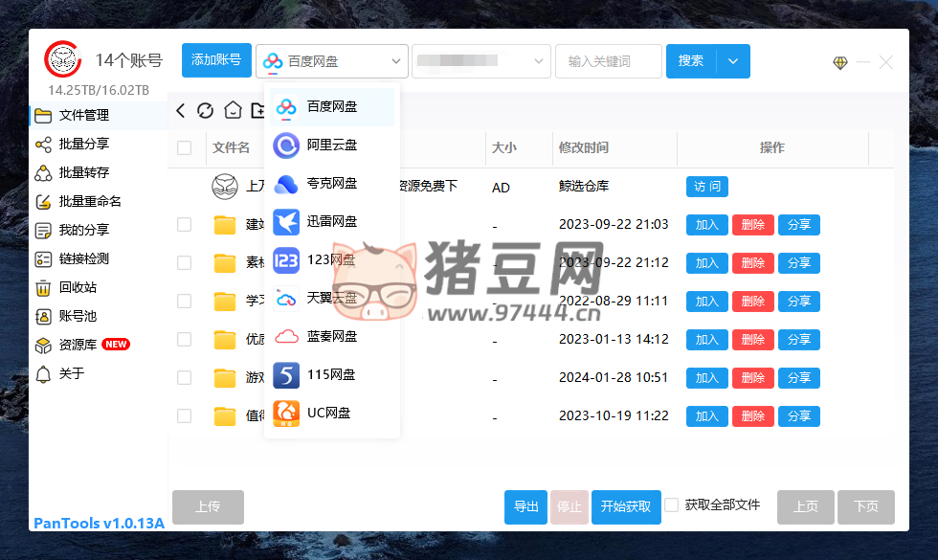Open 资源库 in the sidebar
The width and height of the screenshot is (938, 560).
99,346
